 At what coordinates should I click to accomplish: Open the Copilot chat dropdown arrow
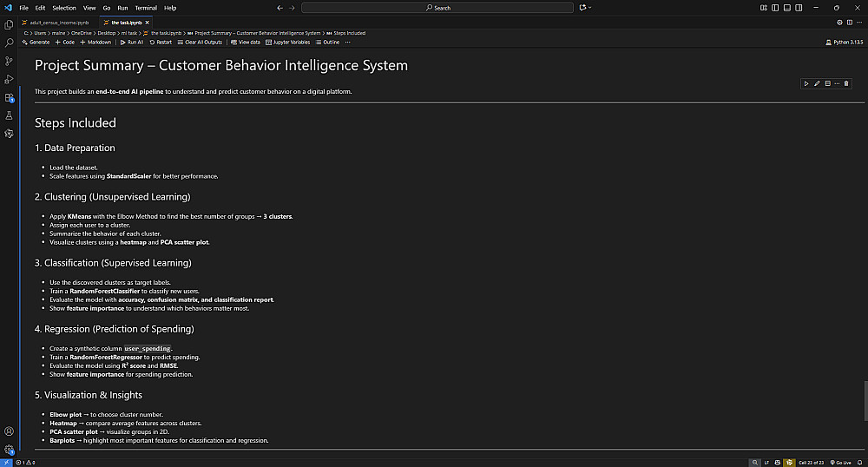point(590,8)
